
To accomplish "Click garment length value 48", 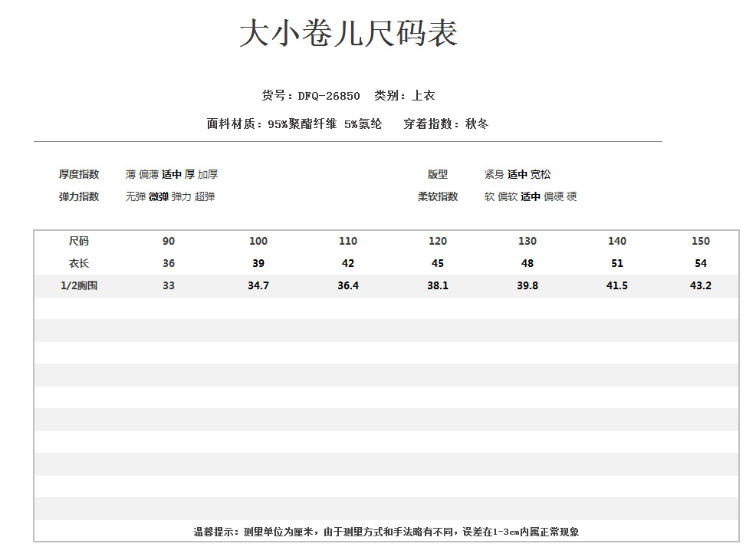I will 528,263.
